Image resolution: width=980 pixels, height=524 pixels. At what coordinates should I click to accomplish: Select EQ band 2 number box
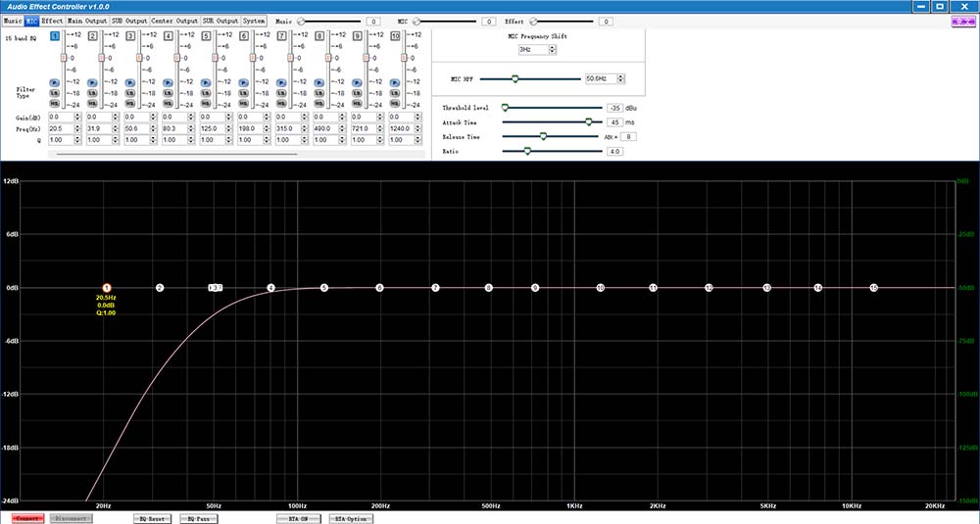point(92,36)
